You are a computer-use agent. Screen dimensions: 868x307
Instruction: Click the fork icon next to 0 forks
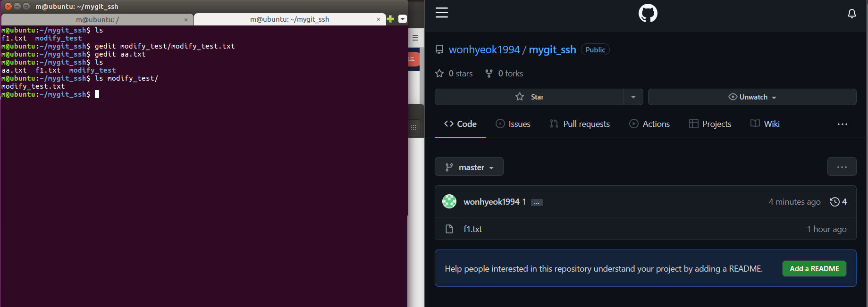pyautogui.click(x=489, y=74)
